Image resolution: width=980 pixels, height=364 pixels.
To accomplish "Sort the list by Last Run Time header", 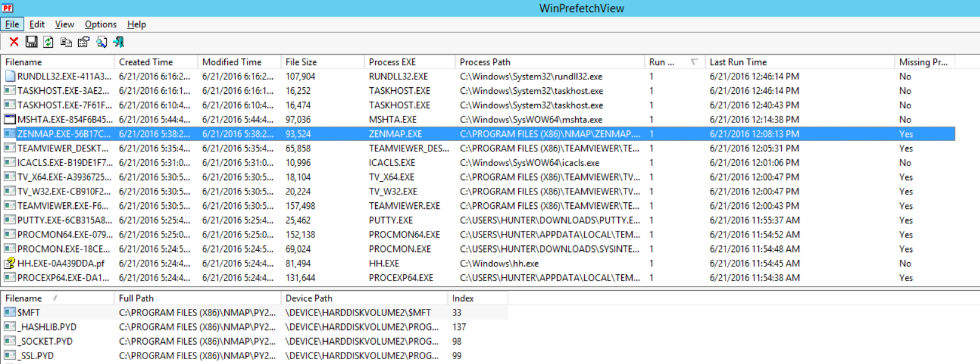I will click(x=738, y=62).
